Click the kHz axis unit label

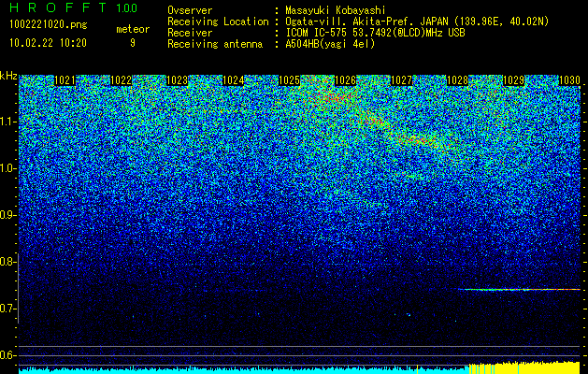8,76
